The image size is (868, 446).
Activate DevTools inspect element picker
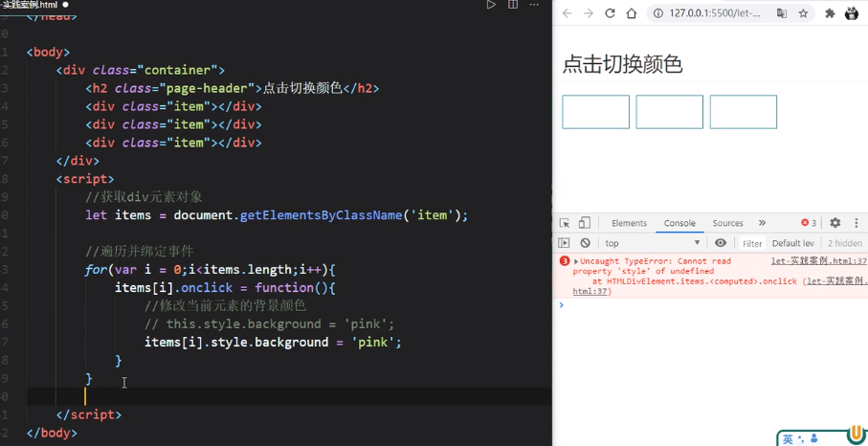pos(565,223)
